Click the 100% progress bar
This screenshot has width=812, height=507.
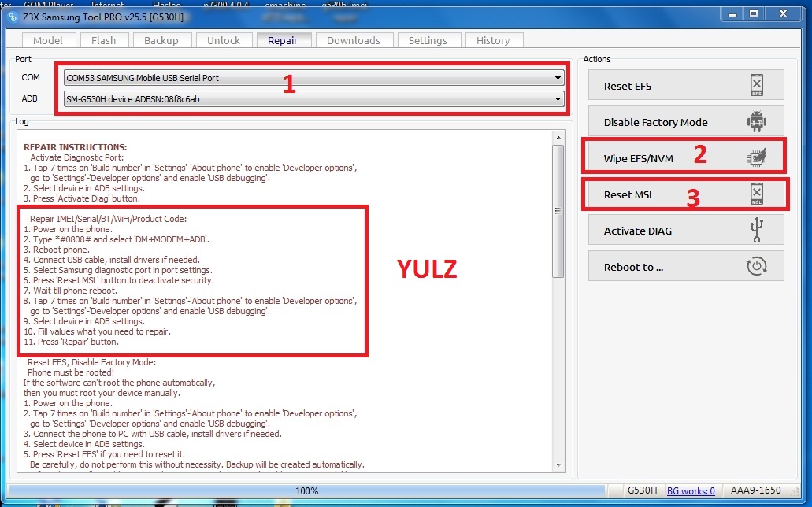[x=306, y=491]
